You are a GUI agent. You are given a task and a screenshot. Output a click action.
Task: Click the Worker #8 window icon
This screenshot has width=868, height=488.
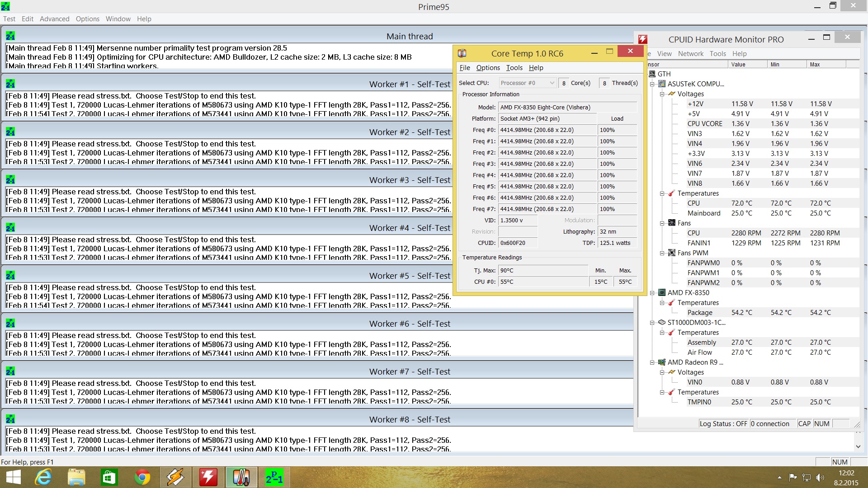point(10,419)
